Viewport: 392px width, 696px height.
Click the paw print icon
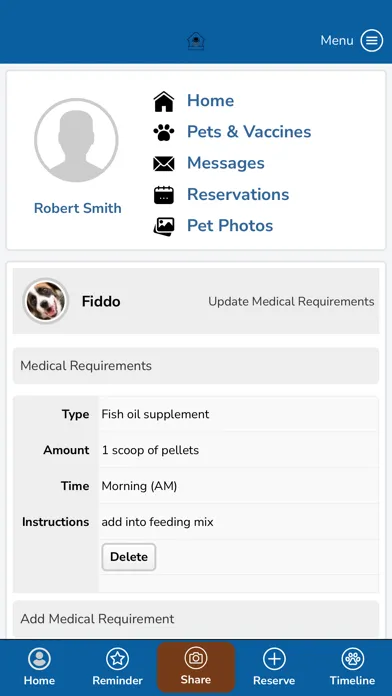pos(164,132)
